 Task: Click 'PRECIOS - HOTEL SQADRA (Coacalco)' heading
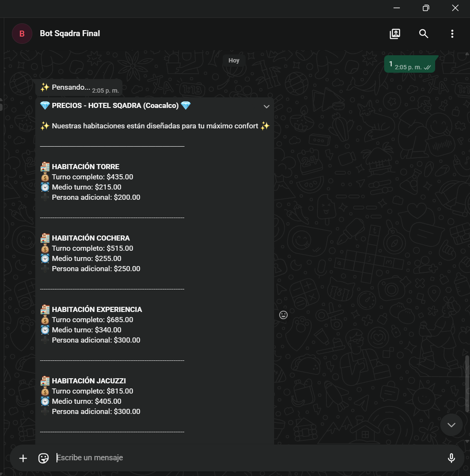point(115,106)
